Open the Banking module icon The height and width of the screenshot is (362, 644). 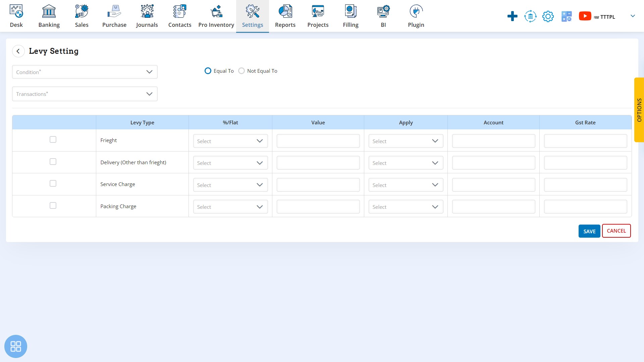(x=49, y=11)
